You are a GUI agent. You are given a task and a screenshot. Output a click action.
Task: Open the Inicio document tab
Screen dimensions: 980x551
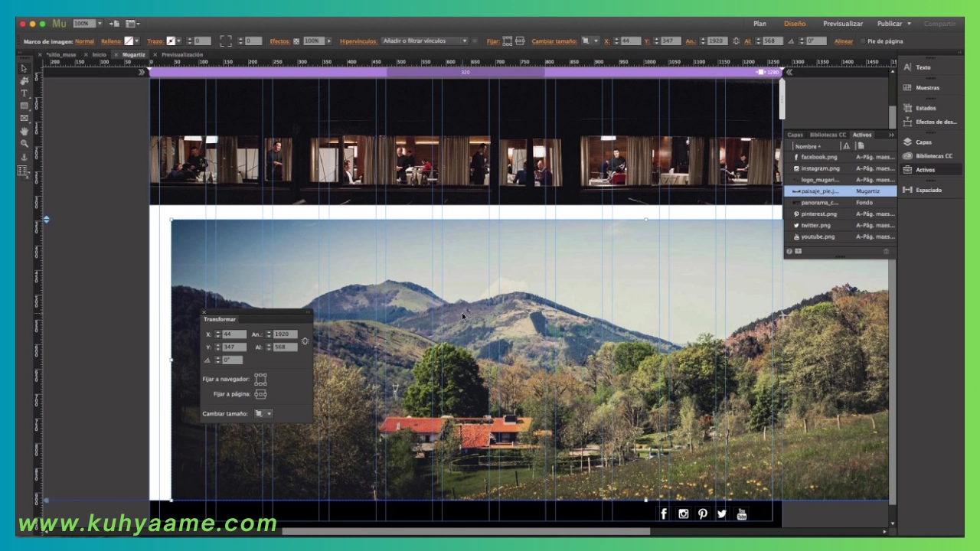(100, 55)
